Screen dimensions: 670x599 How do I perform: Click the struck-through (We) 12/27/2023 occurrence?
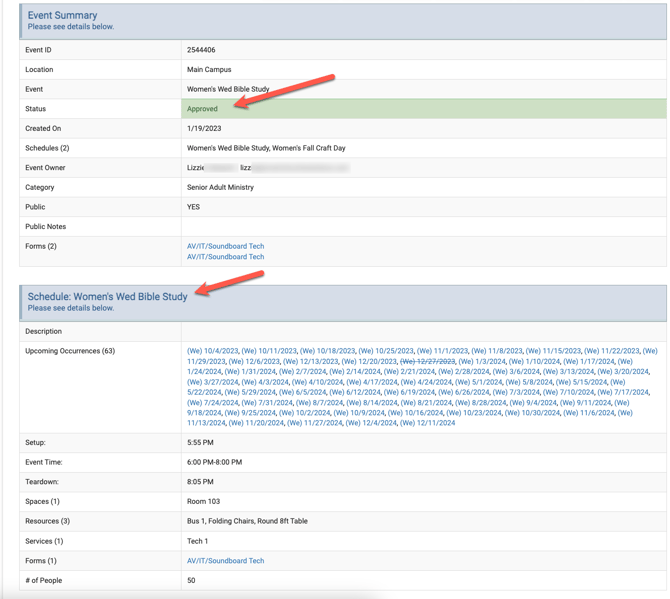(428, 361)
